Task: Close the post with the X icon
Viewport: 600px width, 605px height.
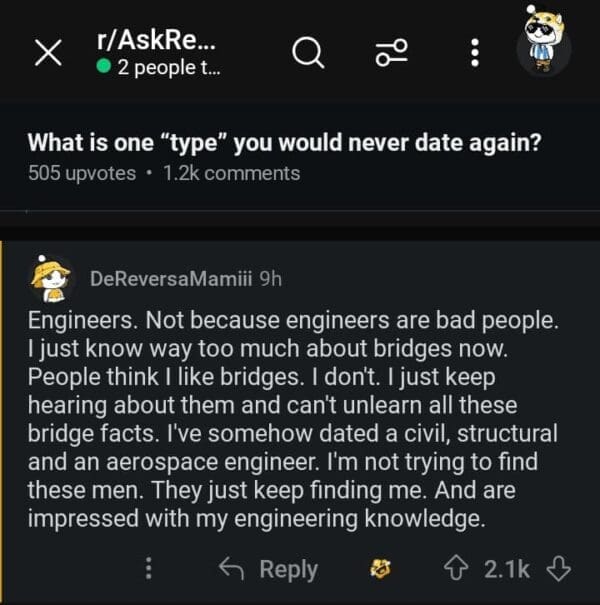Action: [48, 54]
